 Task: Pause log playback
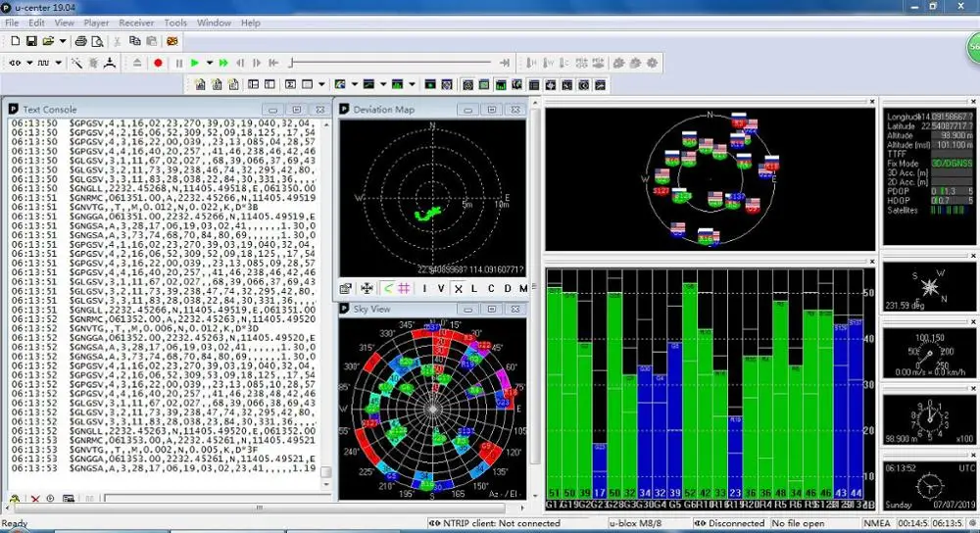click(179, 63)
